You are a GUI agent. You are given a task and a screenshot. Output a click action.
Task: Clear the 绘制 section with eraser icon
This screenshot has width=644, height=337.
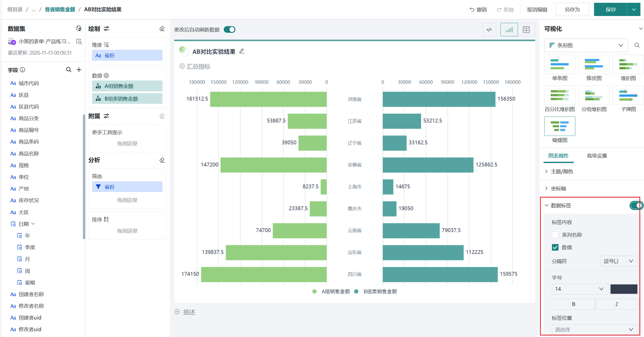coord(162,28)
